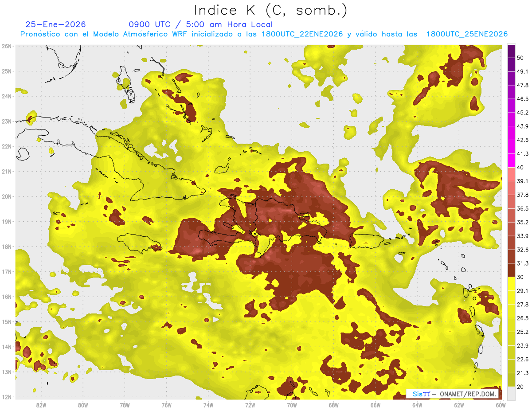Click the '0900 UTC / 5:00 am Hora Local' time
This screenshot has width=532, height=411.
click(x=200, y=24)
